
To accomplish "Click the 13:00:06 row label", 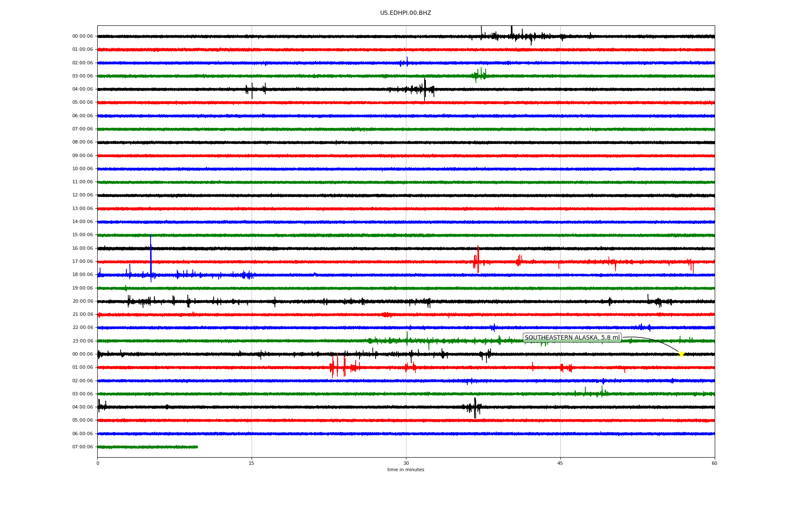I will click(82, 208).
